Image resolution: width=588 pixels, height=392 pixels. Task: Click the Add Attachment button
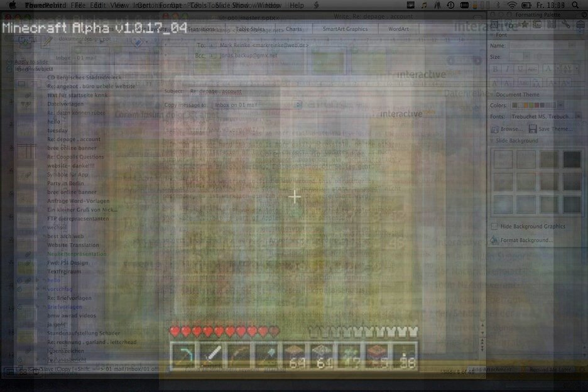492,369
